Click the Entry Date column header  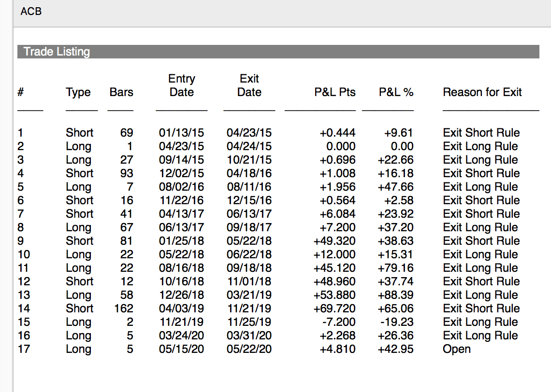coord(182,85)
